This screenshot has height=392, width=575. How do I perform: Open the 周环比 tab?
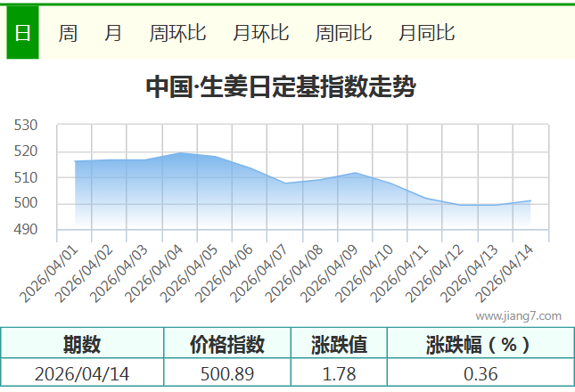click(177, 33)
